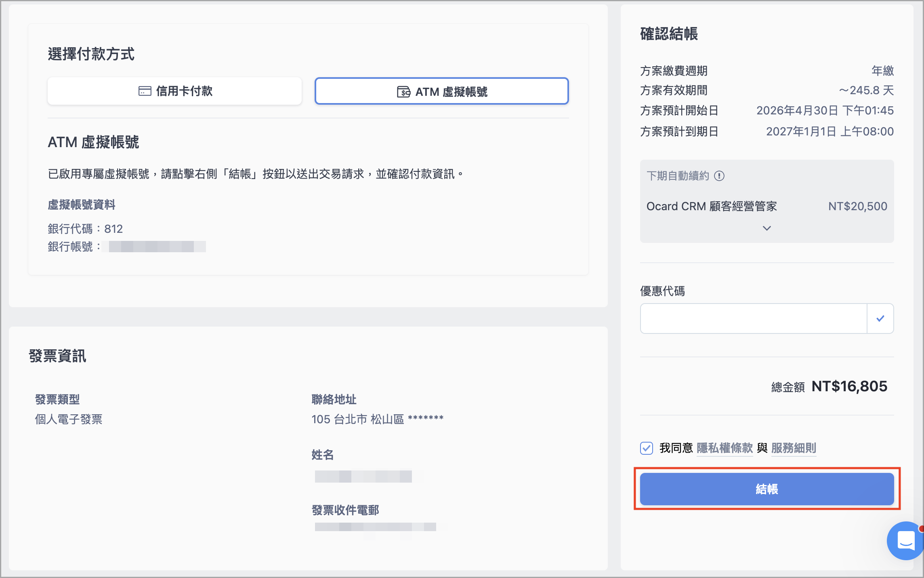The height and width of the screenshot is (578, 924).
Task: Focus the 優惠代碼 input field
Action: click(x=754, y=319)
